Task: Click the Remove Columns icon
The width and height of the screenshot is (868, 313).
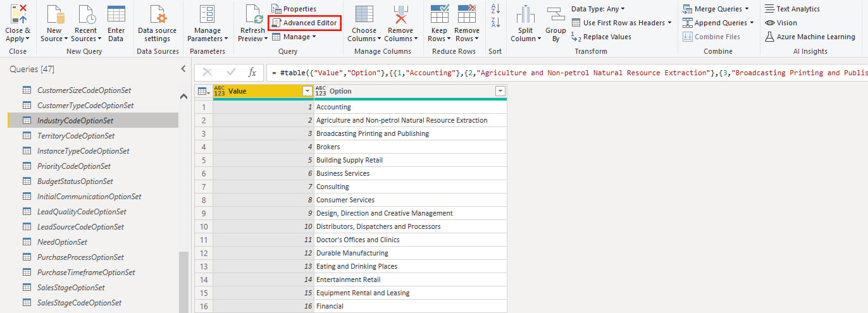Action: click(x=400, y=14)
